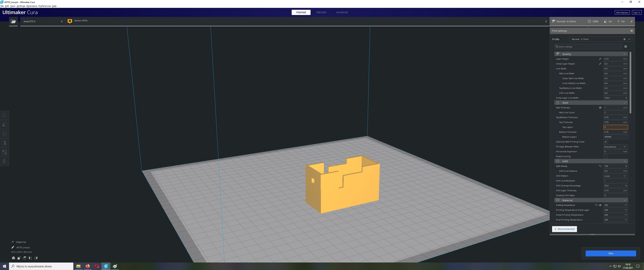
Task: Toggle Optimize Wall Printing Order checkbox
Action: tap(606, 142)
